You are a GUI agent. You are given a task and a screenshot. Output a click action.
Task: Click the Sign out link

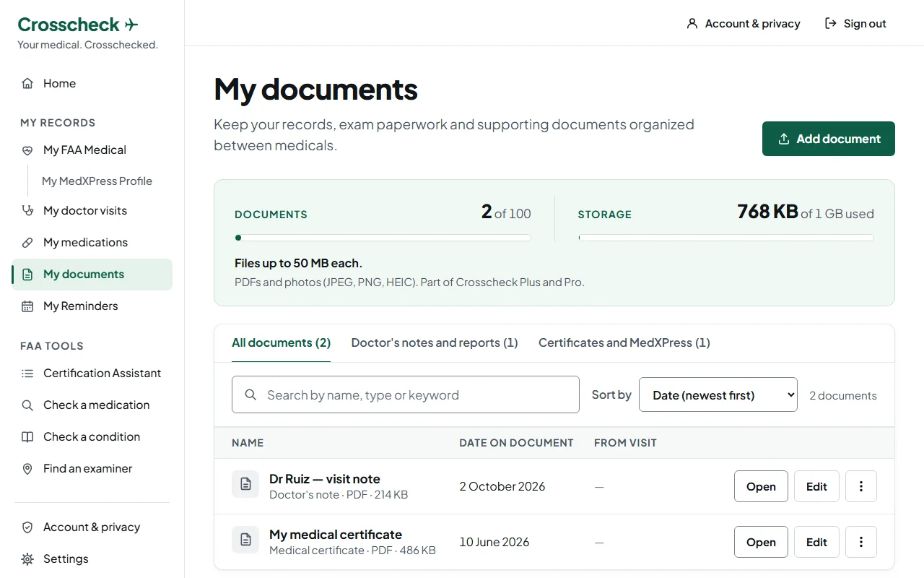tap(855, 24)
